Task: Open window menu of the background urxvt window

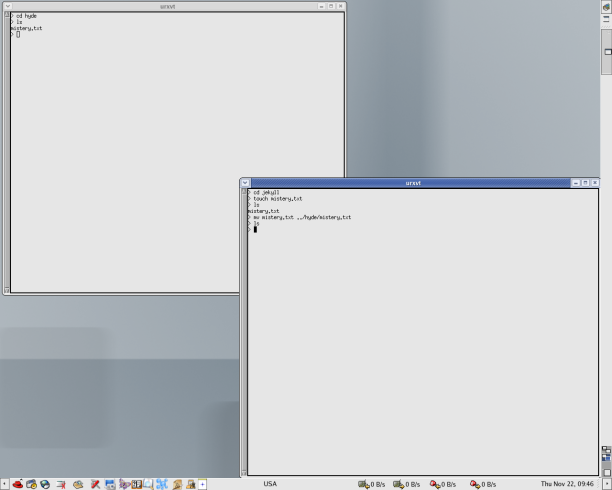Action: click(8, 6)
